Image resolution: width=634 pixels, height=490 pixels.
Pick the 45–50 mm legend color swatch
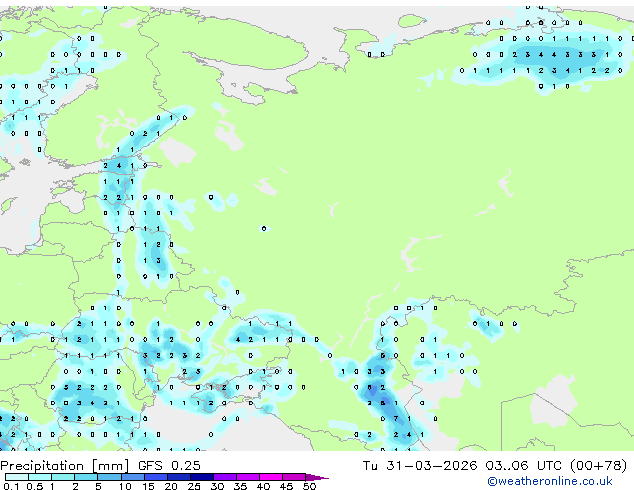pos(294,477)
